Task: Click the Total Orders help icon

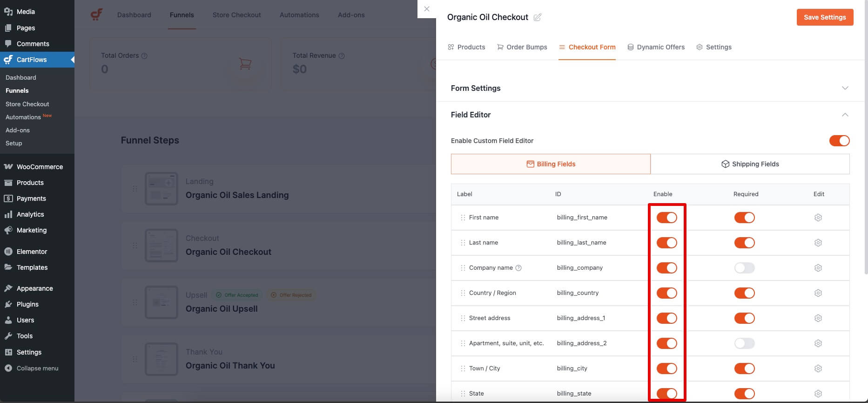Action: 144,56
